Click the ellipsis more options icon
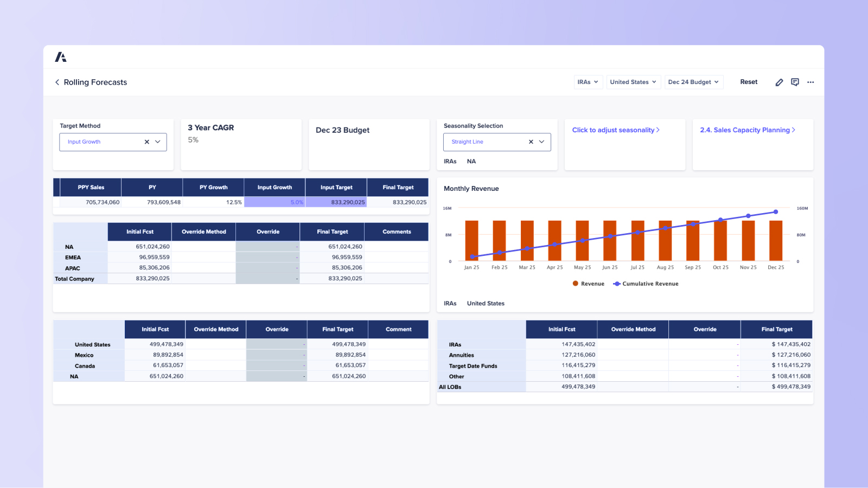The image size is (868, 488). point(810,82)
